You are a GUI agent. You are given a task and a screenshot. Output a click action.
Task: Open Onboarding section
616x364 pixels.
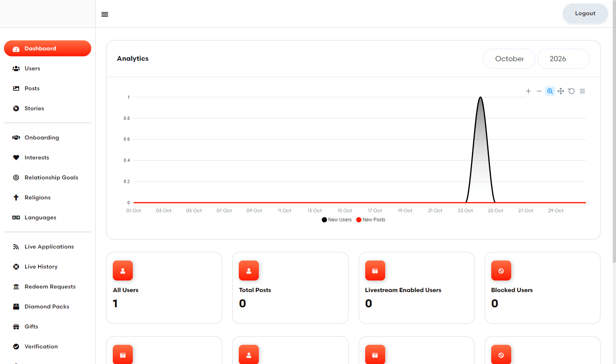48,137
